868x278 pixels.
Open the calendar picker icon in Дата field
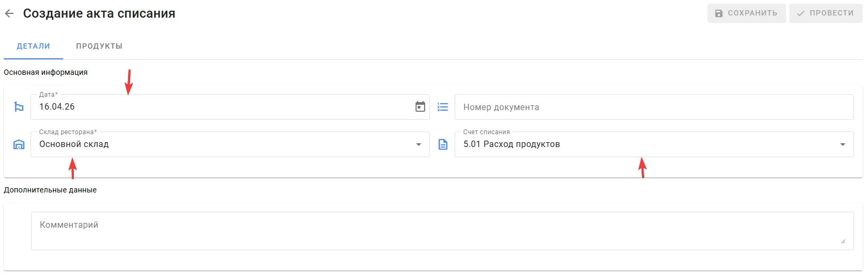pyautogui.click(x=420, y=107)
